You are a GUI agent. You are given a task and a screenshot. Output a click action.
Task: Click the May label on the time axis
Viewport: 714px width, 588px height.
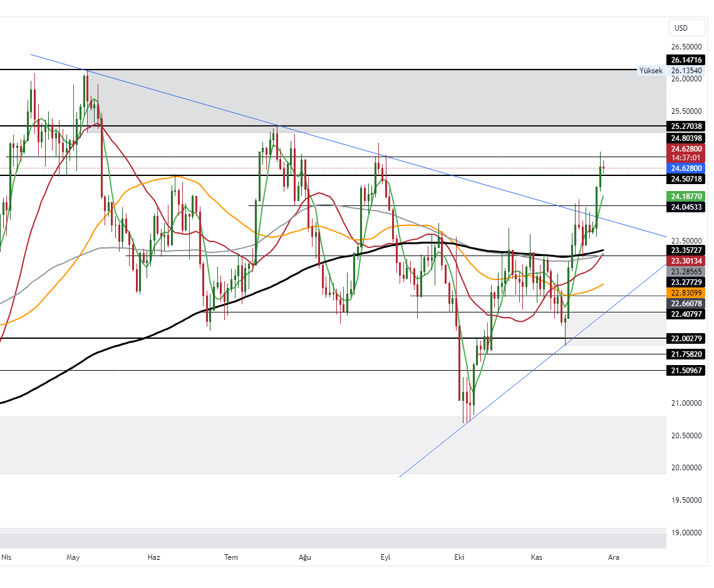73,557
